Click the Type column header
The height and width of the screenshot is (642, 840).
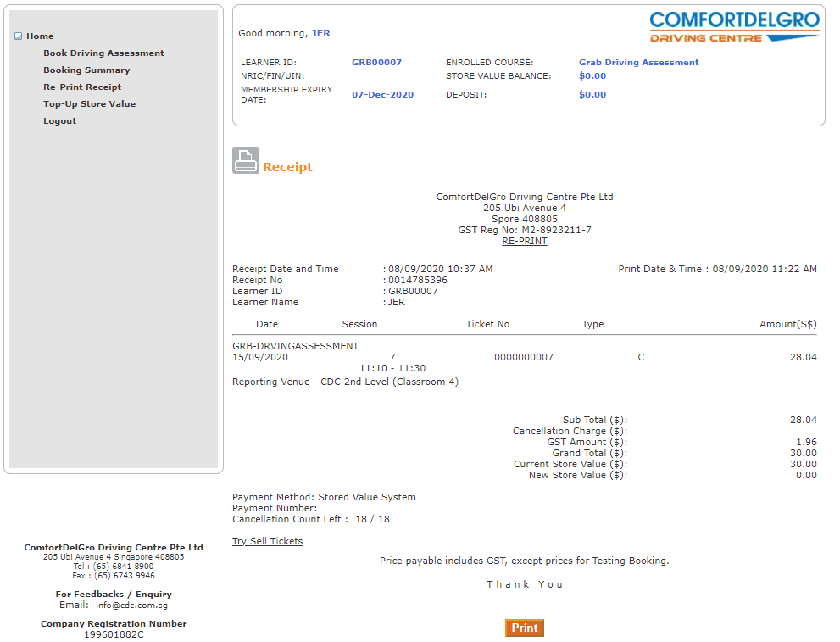click(x=593, y=324)
